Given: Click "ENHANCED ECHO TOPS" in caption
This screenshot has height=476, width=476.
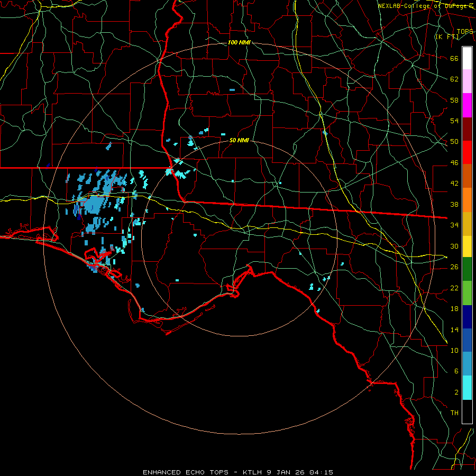Looking at the screenshot, I should [186, 472].
